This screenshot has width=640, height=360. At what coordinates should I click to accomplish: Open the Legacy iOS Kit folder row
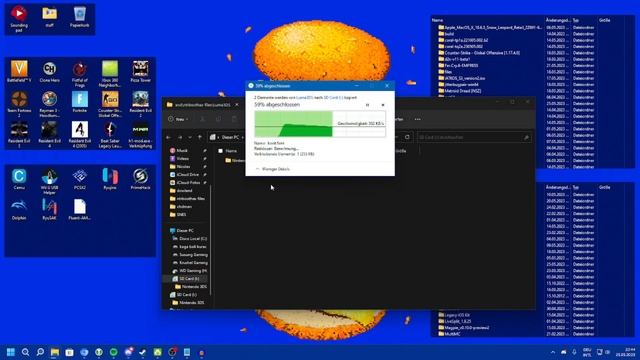457,315
